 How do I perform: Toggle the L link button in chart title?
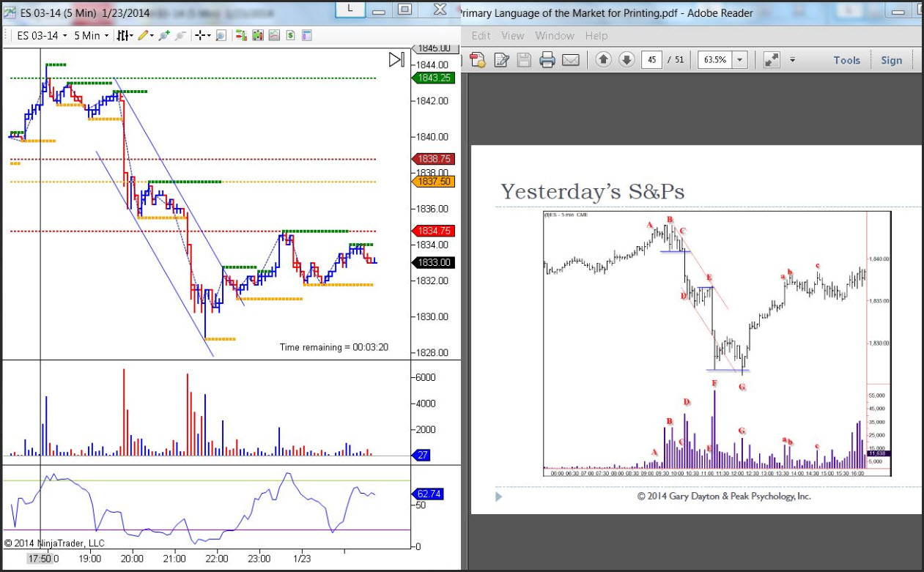(x=350, y=9)
